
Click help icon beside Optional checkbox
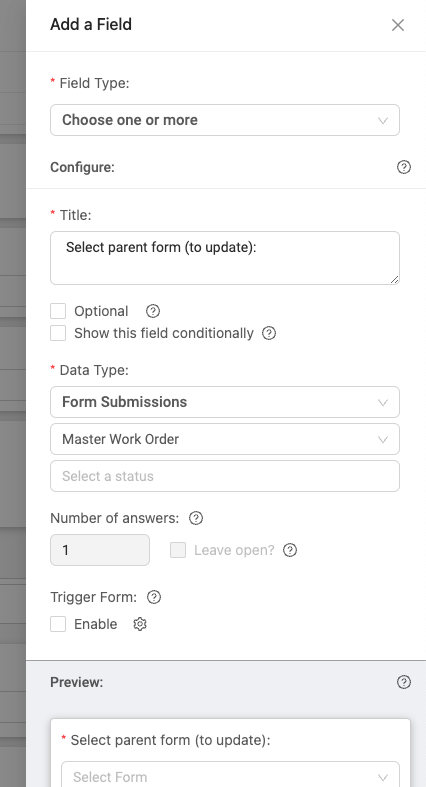click(x=153, y=311)
